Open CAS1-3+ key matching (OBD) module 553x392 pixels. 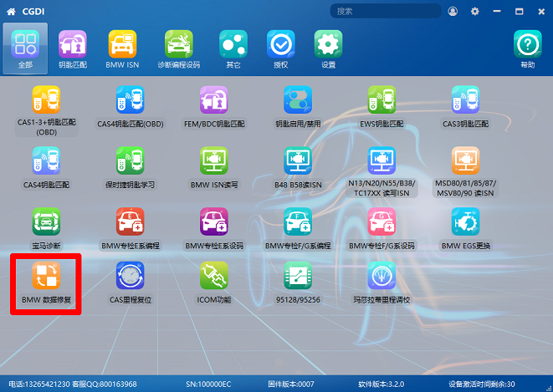[46, 110]
